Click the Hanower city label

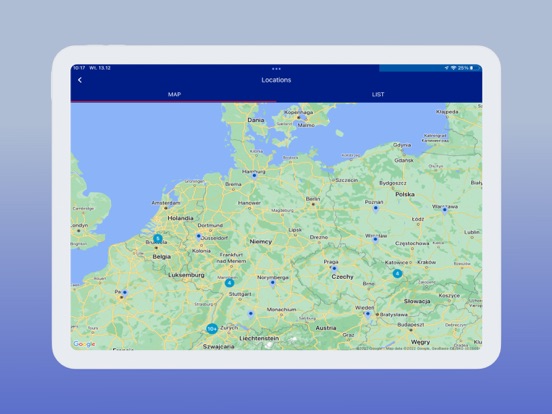click(249, 203)
